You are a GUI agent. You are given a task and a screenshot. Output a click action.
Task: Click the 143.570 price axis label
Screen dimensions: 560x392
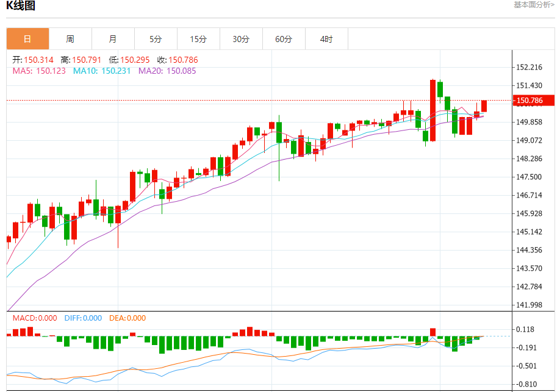click(529, 268)
